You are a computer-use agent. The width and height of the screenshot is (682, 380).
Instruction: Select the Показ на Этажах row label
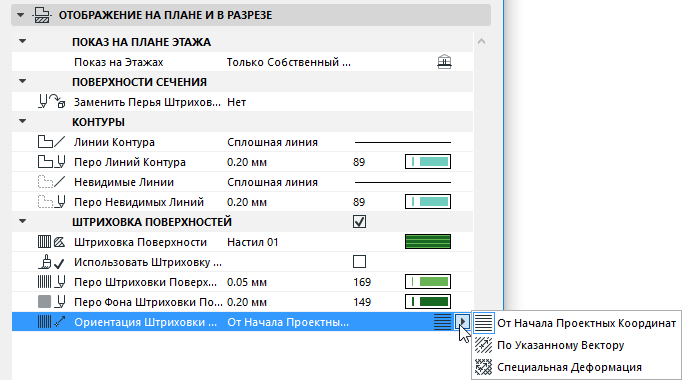(118, 62)
